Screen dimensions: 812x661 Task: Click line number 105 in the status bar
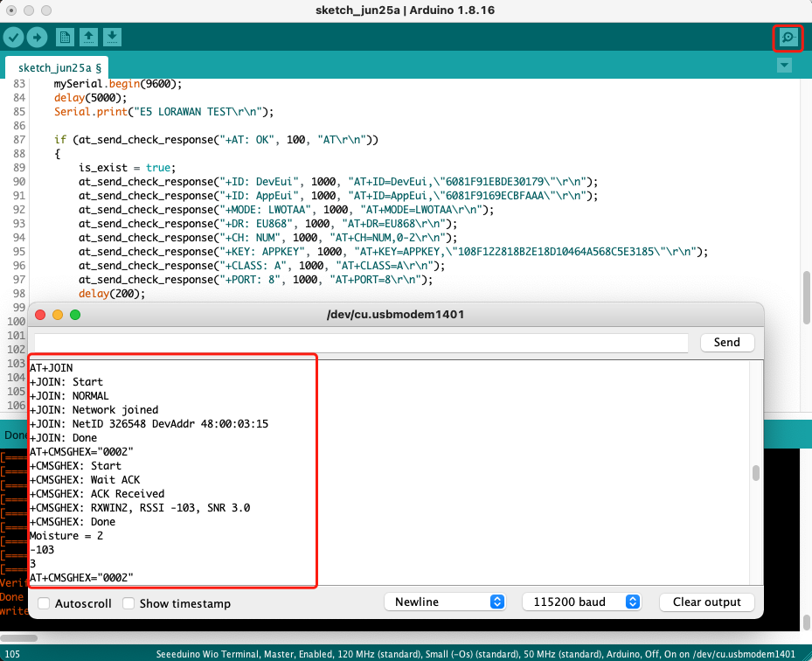(x=12, y=654)
